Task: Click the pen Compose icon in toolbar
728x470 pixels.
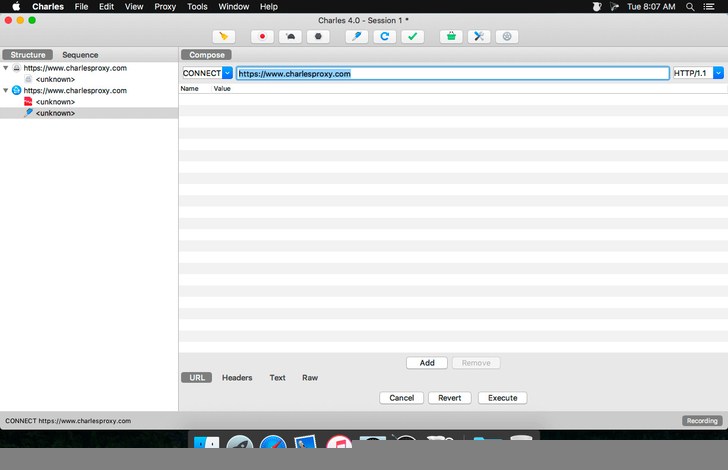Action: tap(356, 36)
